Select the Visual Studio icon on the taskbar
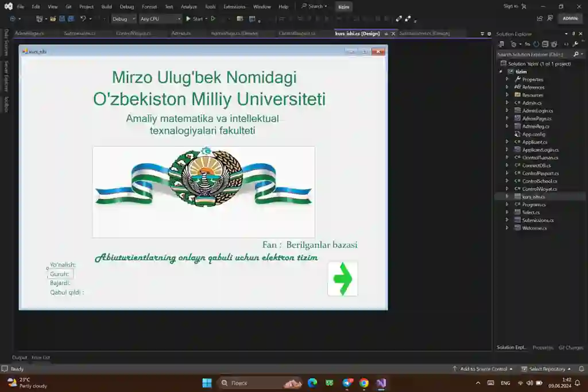The height and width of the screenshot is (392, 588). 380,383
